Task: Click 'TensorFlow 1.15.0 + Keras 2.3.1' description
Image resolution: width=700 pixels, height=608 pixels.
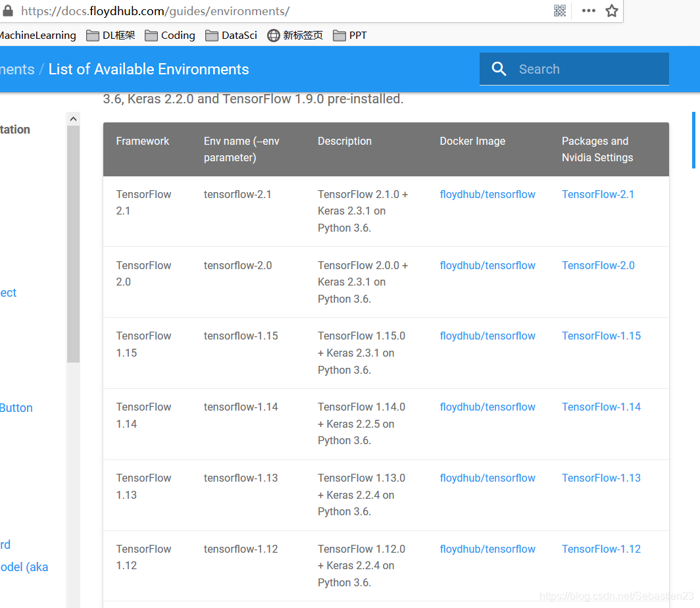Action: pos(362,353)
